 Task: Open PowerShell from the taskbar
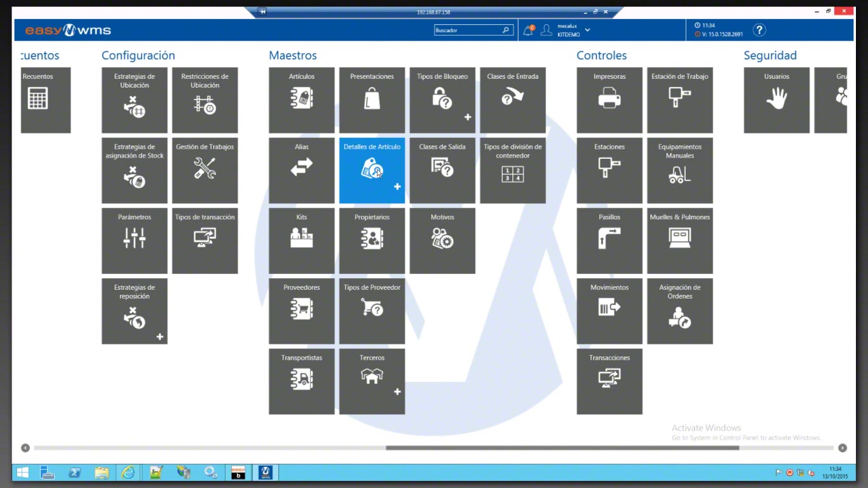pos(74,473)
